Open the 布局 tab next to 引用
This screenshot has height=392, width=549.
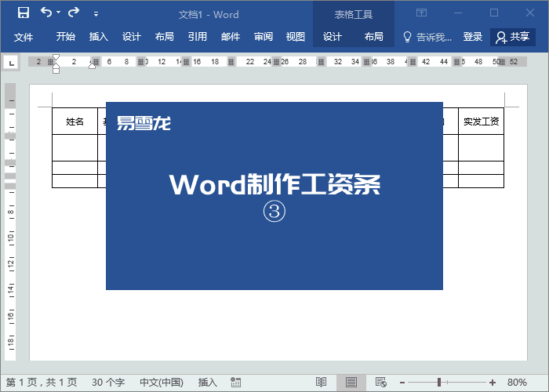(x=164, y=36)
